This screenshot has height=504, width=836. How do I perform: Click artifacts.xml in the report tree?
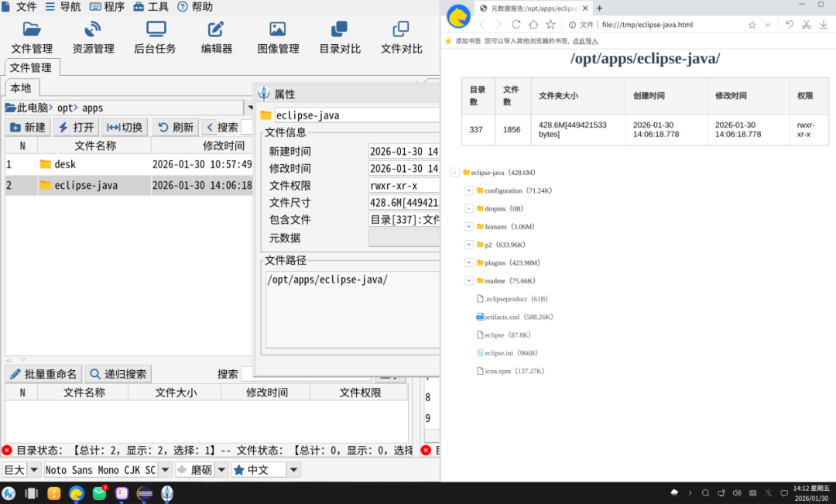pos(502,317)
